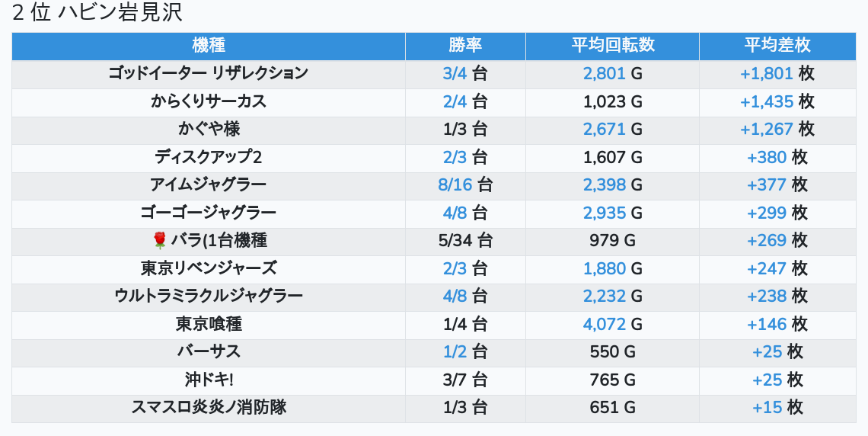Click the 8/16 win rate value
Image resolution: width=868 pixels, height=436 pixels.
pos(455,185)
